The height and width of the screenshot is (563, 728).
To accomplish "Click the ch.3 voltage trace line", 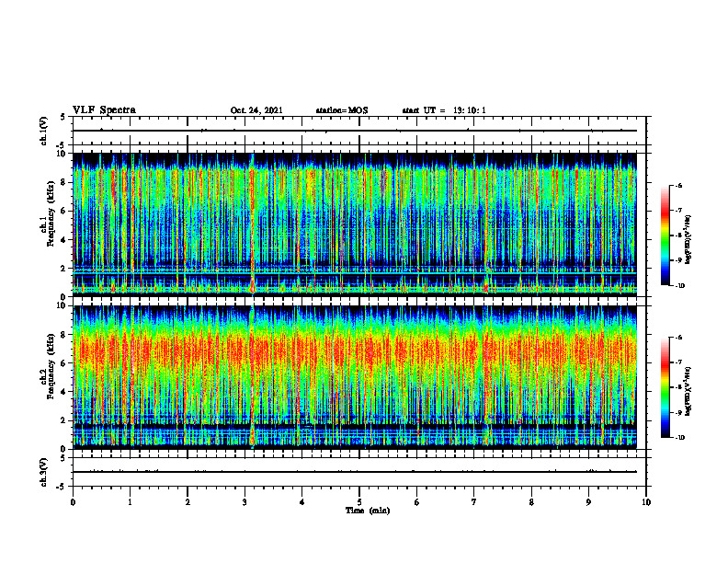I will click(x=355, y=472).
